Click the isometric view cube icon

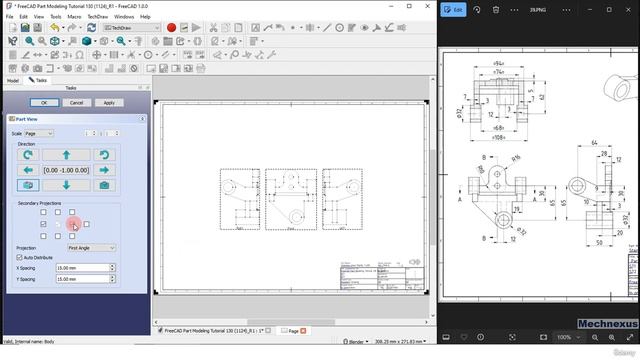pos(54,41)
